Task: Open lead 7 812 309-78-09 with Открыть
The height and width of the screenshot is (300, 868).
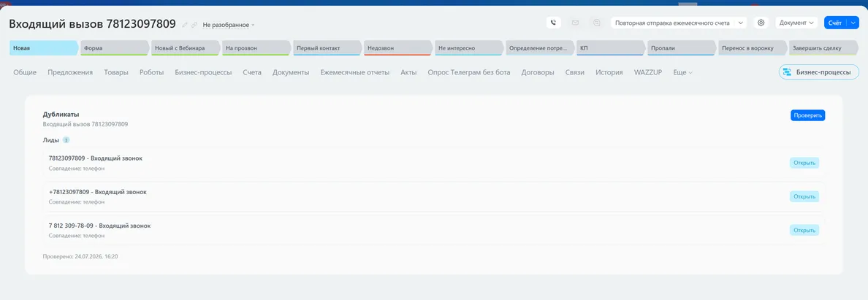Action: (x=804, y=230)
